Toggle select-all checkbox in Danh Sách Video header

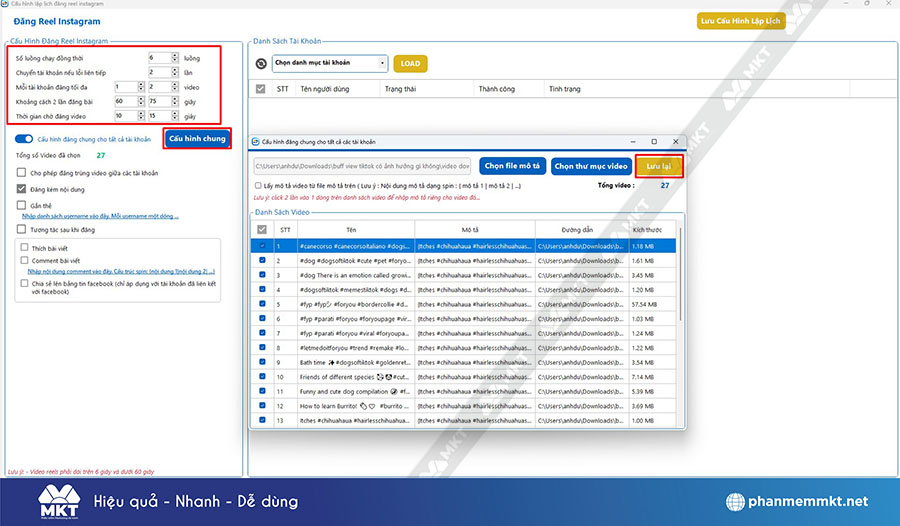tap(262, 230)
